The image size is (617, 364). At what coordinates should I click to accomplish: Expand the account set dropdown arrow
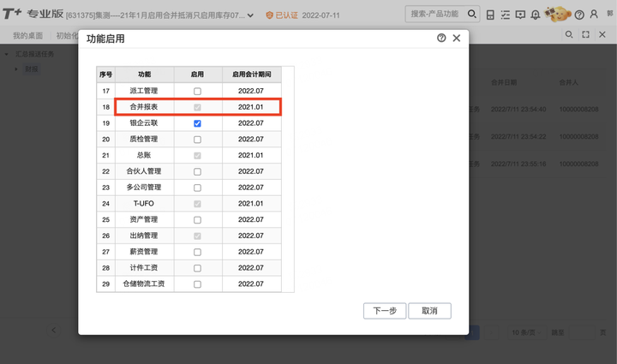(x=250, y=15)
